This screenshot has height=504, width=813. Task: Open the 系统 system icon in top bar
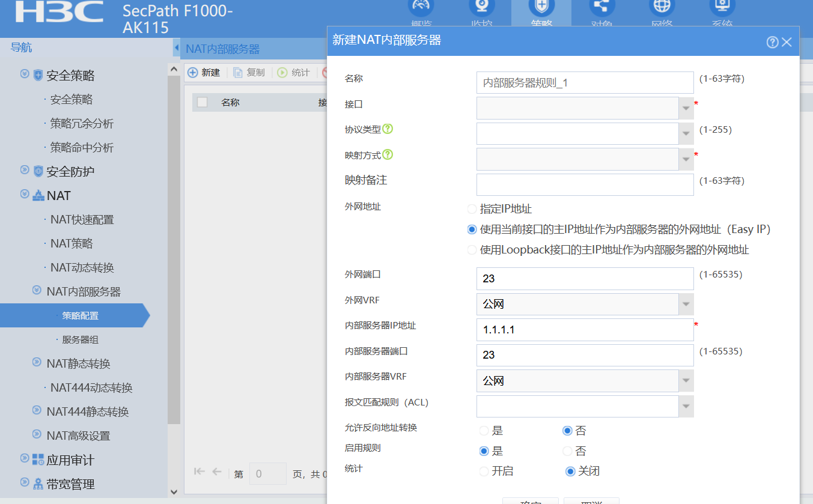coord(722,5)
